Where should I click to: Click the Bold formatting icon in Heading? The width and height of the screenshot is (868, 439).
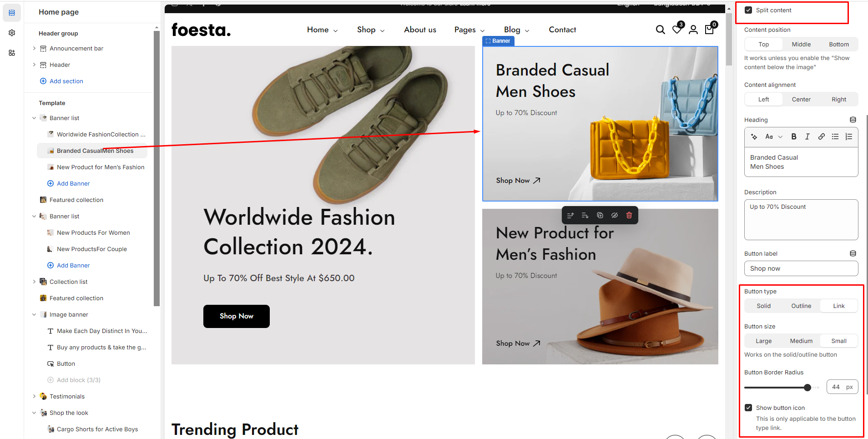click(x=794, y=136)
